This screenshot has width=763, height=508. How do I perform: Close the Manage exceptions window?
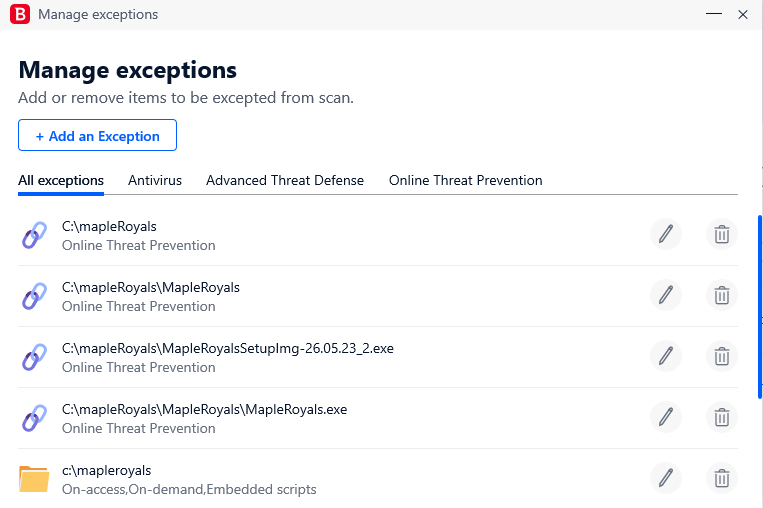pyautogui.click(x=743, y=14)
